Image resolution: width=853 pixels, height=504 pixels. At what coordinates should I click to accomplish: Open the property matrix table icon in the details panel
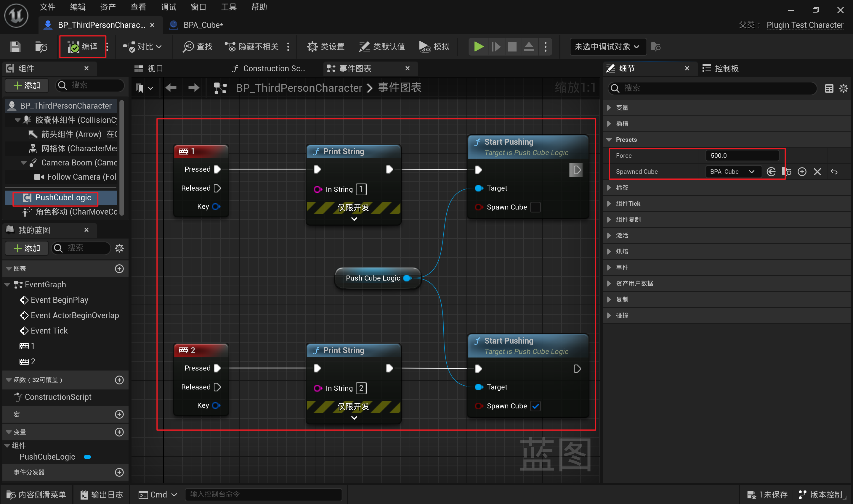(829, 88)
